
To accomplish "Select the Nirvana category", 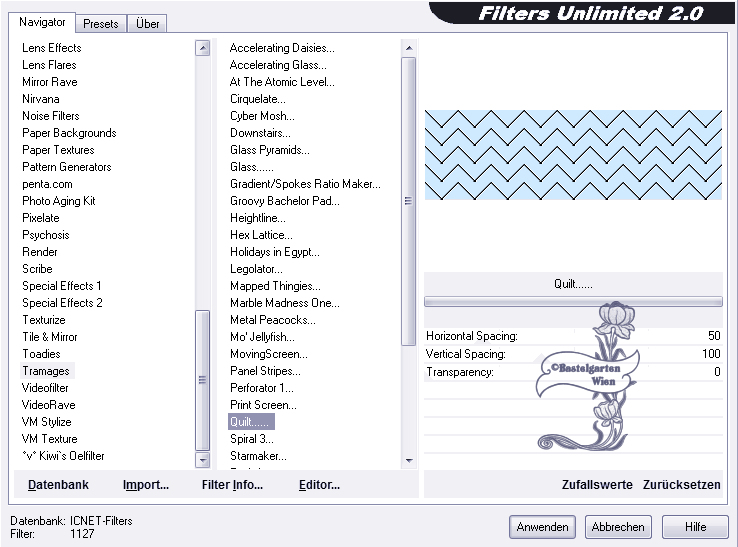I will click(x=40, y=99).
